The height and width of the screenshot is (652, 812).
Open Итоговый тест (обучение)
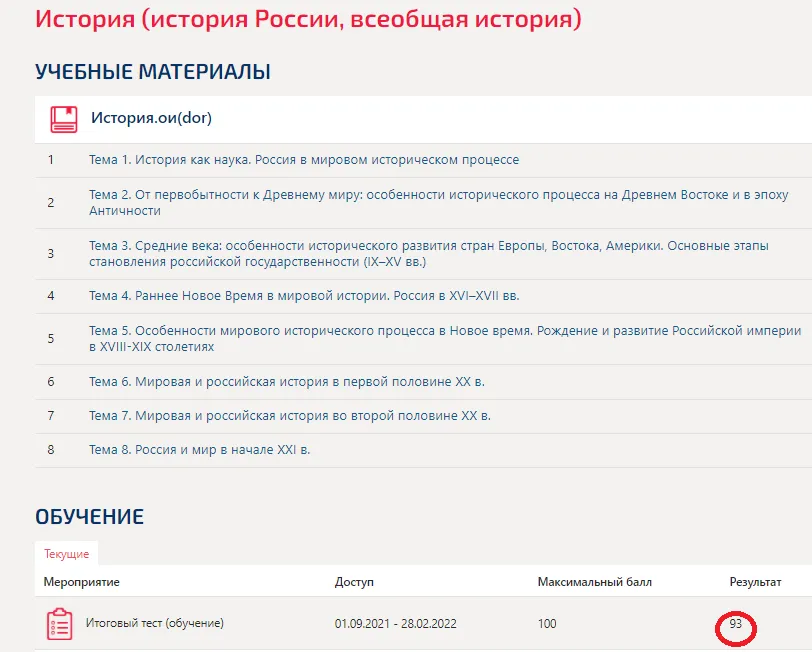coord(154,624)
